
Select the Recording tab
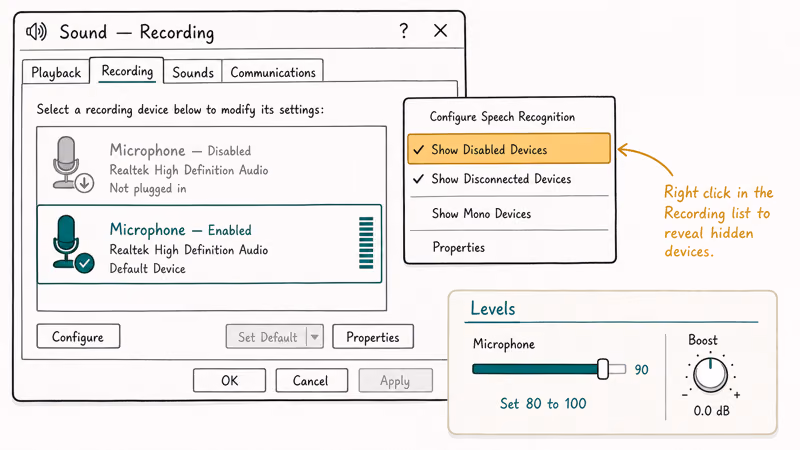click(127, 70)
